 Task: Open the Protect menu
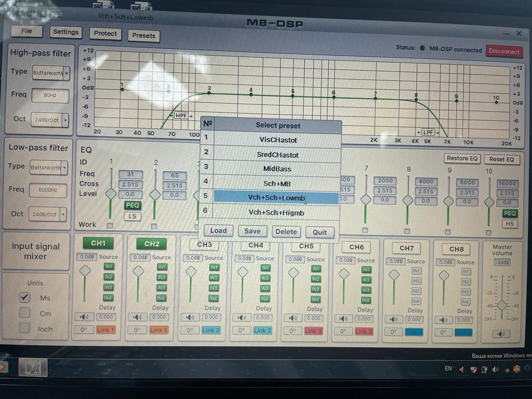coord(105,33)
